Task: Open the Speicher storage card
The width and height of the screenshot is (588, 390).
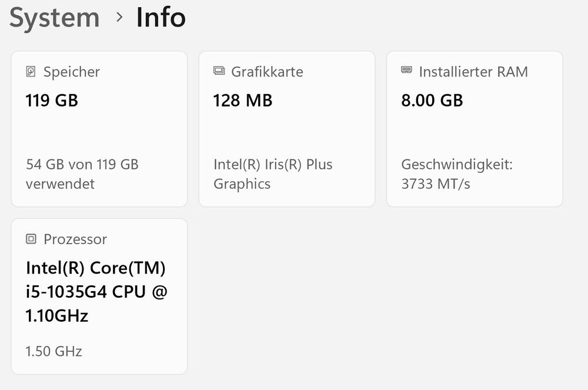Action: point(99,129)
